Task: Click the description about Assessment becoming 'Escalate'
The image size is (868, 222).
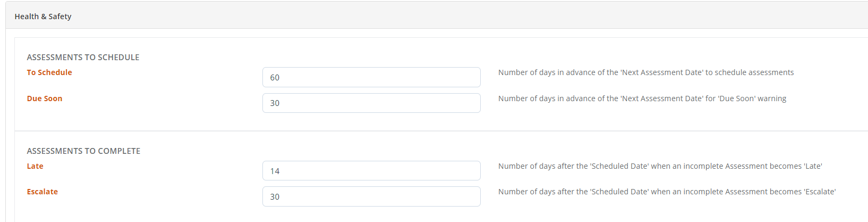Action: [667, 192]
